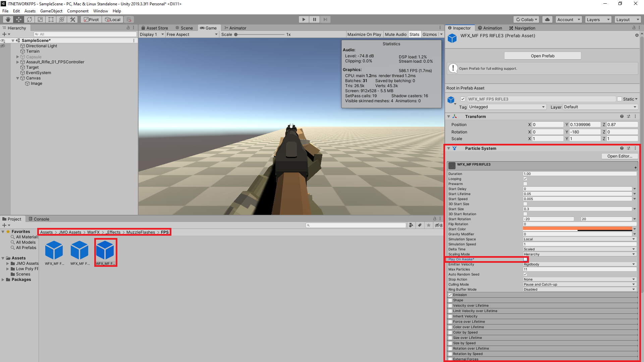Viewport: 644px width, 362px height.
Task: Select the Scale tool
Action: point(40,19)
